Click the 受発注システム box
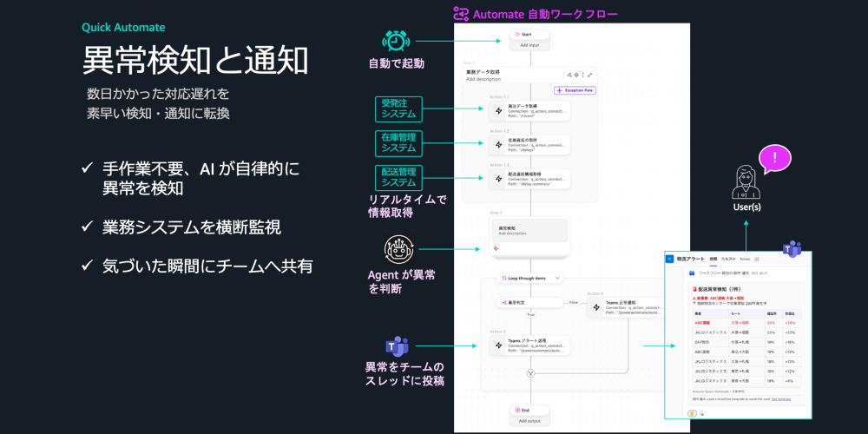 398,108
